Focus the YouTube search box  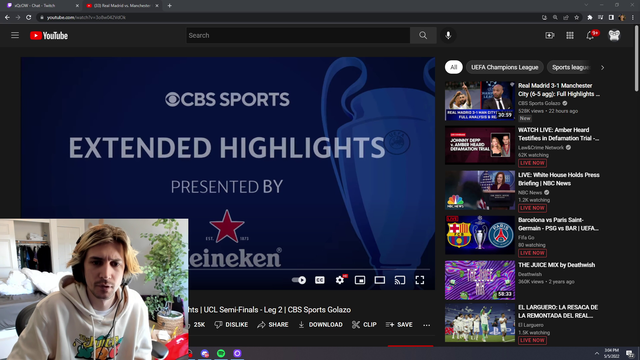click(298, 36)
